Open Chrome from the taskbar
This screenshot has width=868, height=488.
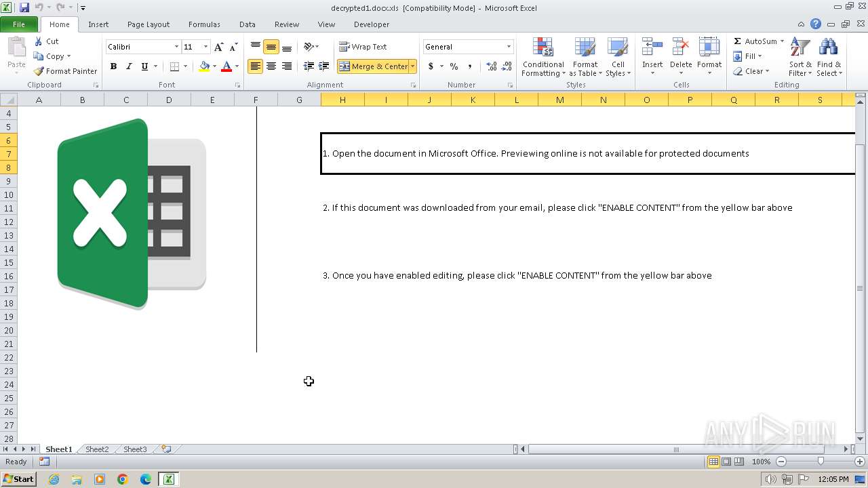coord(123,479)
